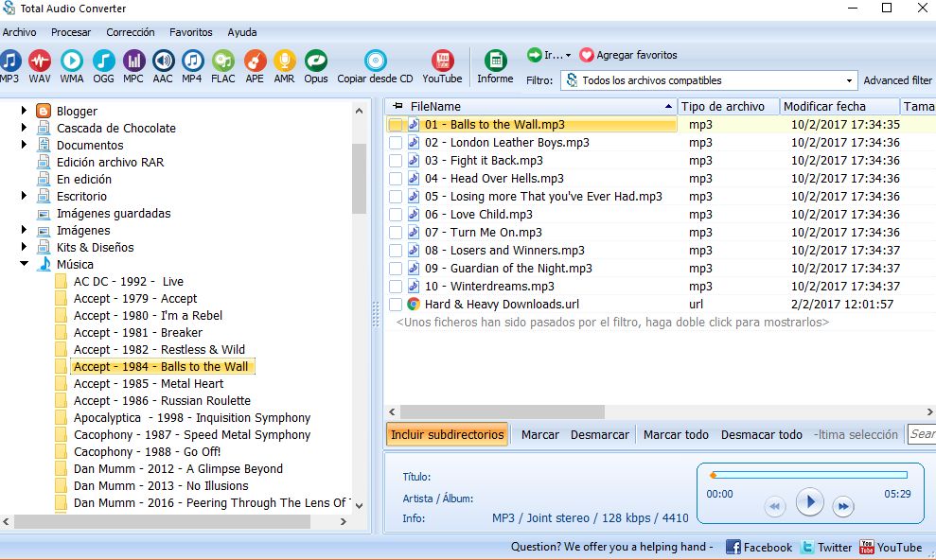Open Advanced filter
Image resolution: width=936 pixels, height=560 pixels.
[897, 80]
